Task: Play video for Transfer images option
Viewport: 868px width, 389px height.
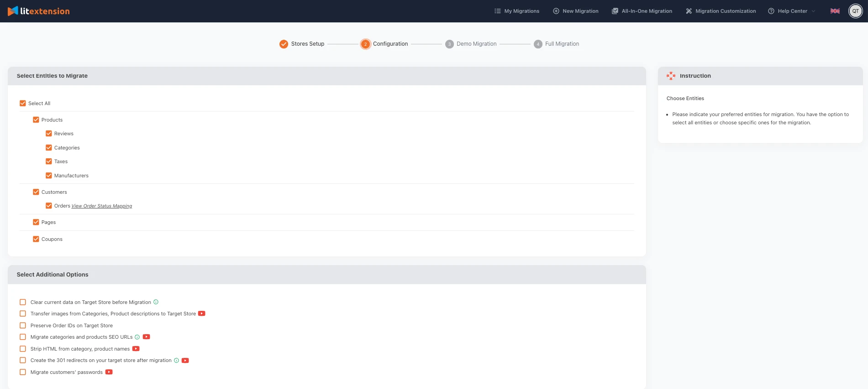Action: [x=202, y=314]
